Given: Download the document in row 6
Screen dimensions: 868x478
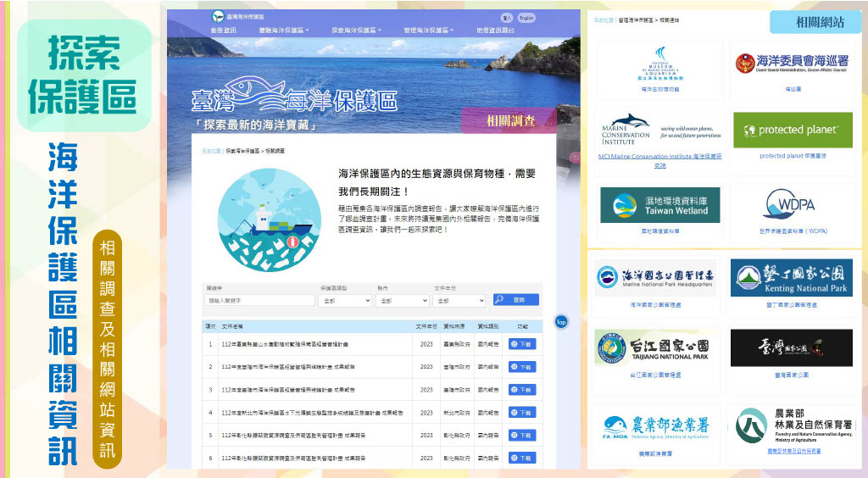Looking at the screenshot, I should tap(522, 458).
